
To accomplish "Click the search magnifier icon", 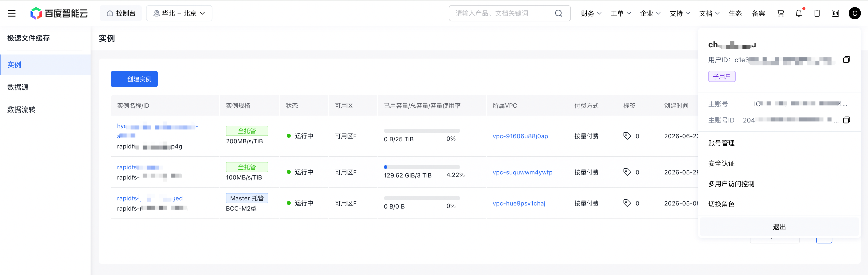I will point(558,13).
